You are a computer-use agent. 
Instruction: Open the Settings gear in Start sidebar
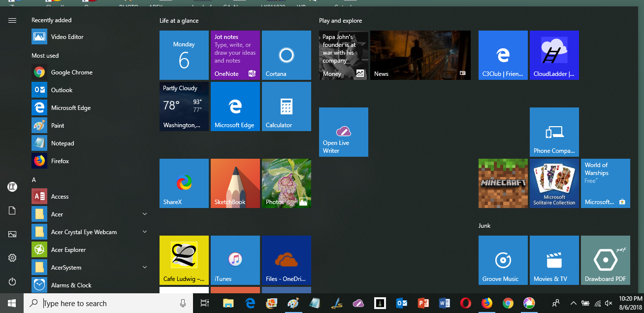[x=12, y=258]
